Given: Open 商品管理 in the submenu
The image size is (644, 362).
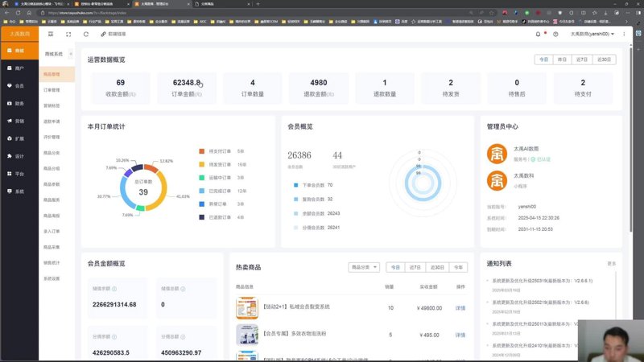Looking at the screenshot, I should [56, 74].
